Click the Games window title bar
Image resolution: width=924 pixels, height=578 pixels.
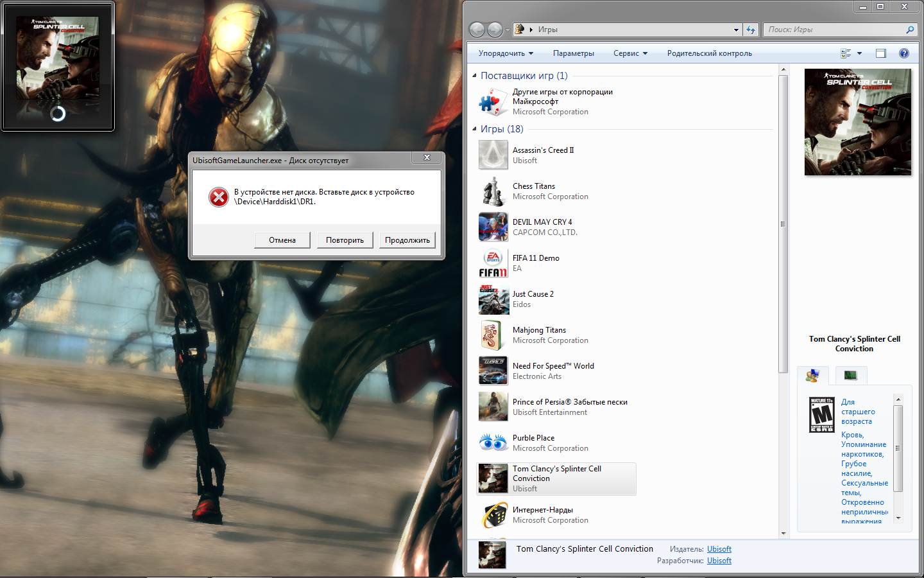(x=658, y=8)
